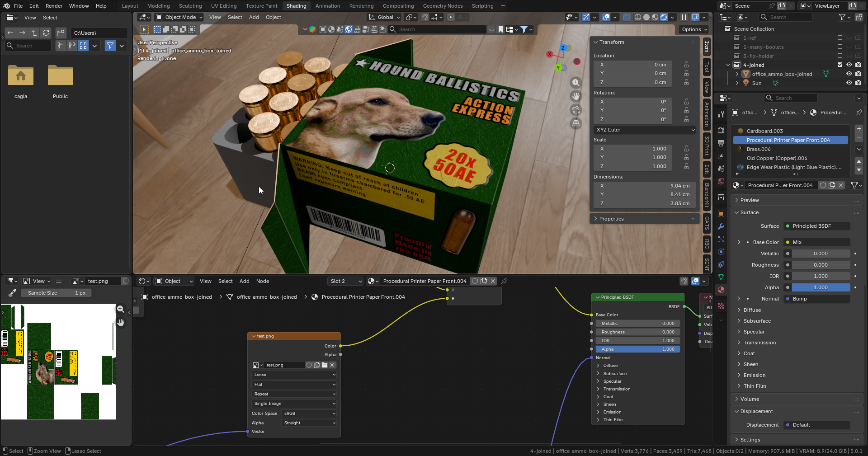The width and height of the screenshot is (868, 456).
Task: Open World properties globe icon
Action: pyautogui.click(x=721, y=181)
